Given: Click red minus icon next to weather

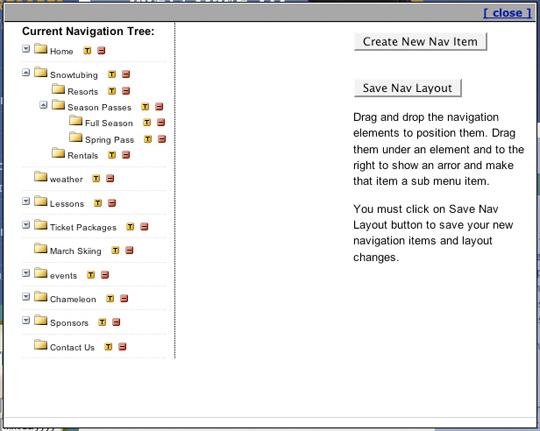Looking at the screenshot, I should [x=110, y=178].
